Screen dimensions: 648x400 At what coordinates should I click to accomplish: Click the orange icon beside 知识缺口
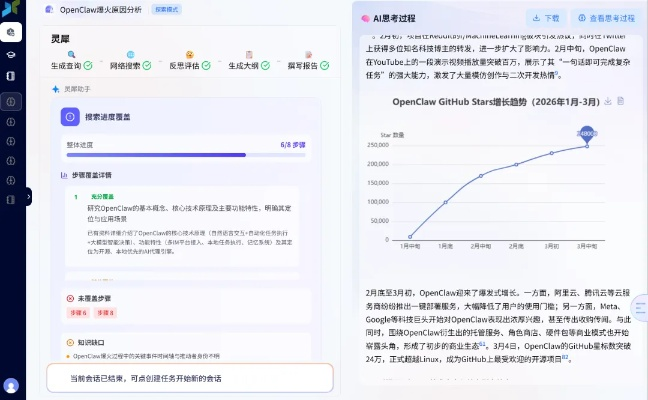[70, 343]
